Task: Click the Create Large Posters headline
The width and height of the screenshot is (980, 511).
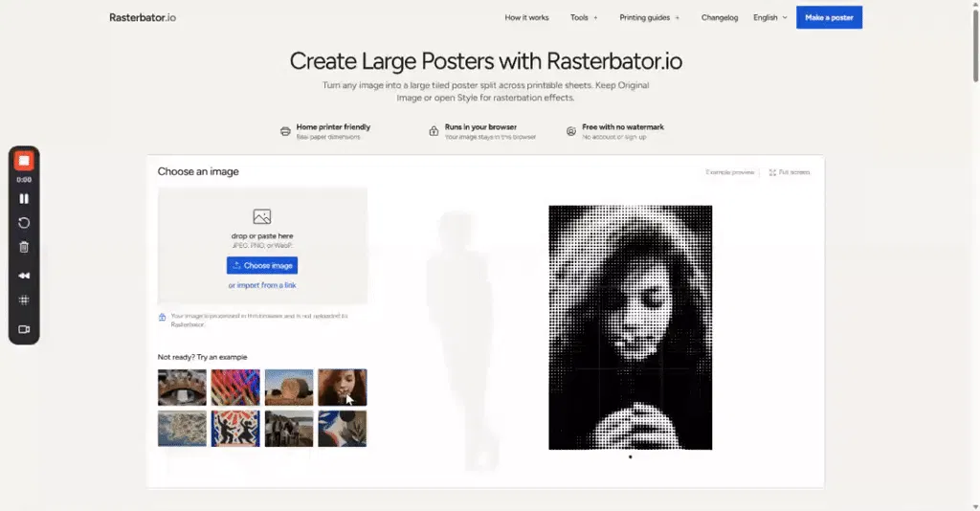Action: pyautogui.click(x=485, y=61)
